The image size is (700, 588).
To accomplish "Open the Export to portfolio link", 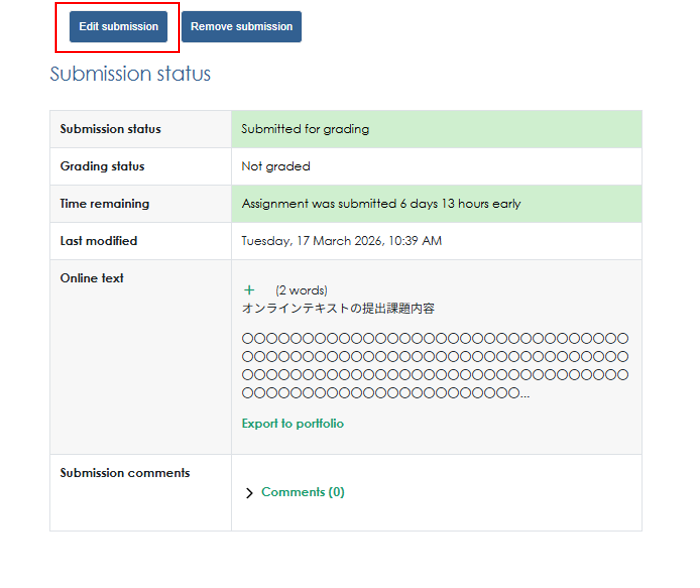I will (x=292, y=423).
